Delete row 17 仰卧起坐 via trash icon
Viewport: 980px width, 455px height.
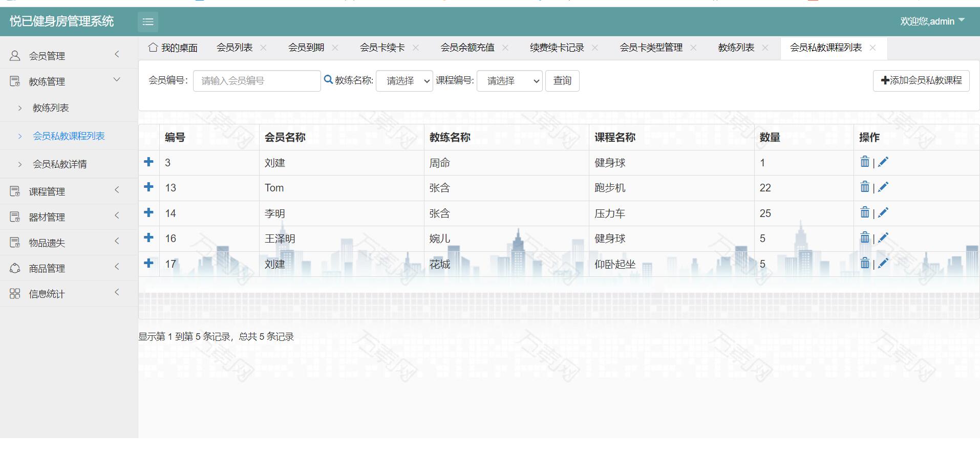tap(865, 263)
